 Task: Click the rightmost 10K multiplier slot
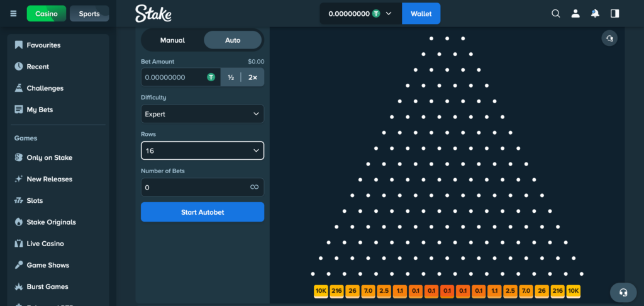point(573,291)
